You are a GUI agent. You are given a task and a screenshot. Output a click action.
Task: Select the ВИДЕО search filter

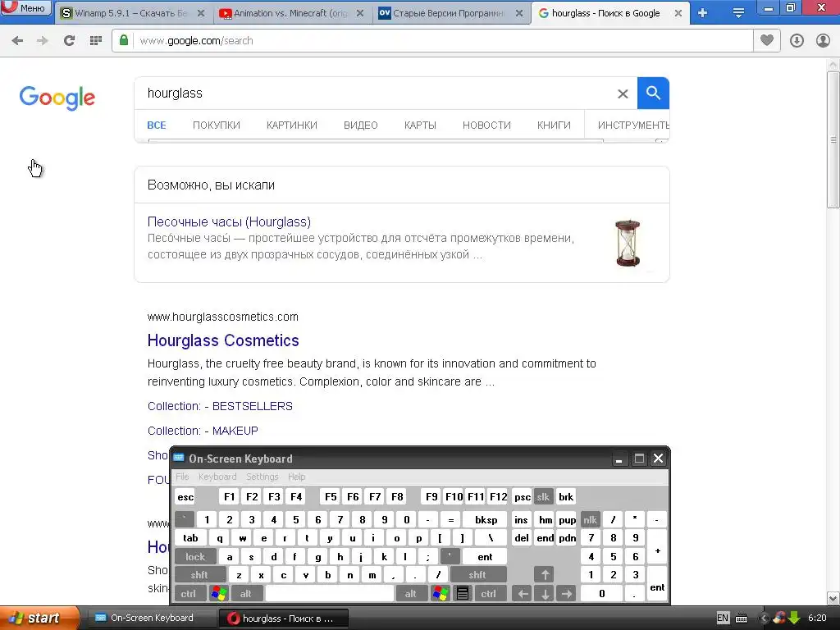(361, 126)
